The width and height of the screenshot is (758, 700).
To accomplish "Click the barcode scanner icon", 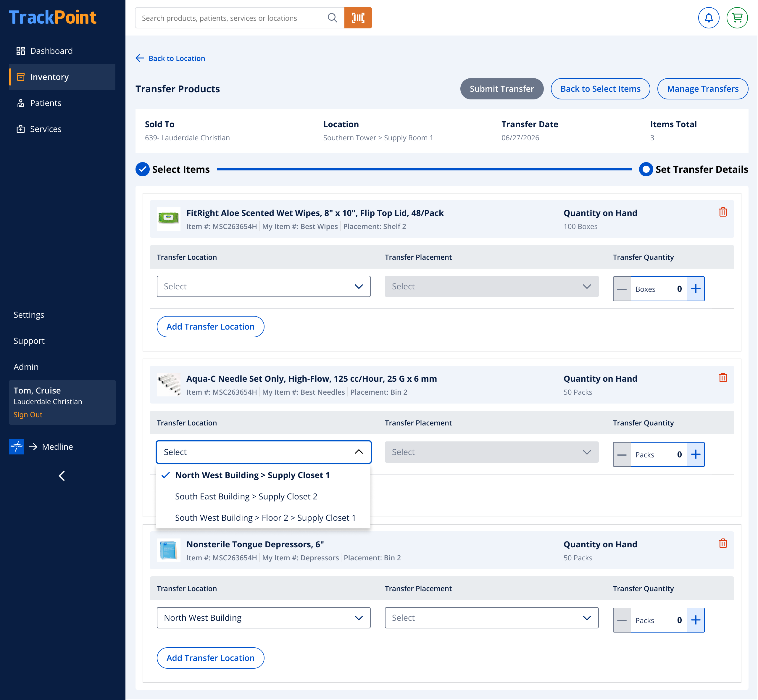I will [358, 18].
